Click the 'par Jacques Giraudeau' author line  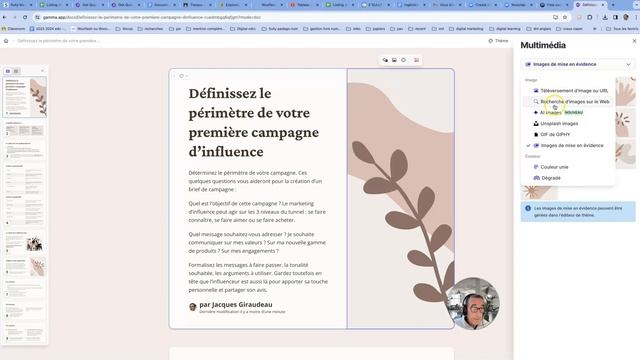tap(236, 304)
